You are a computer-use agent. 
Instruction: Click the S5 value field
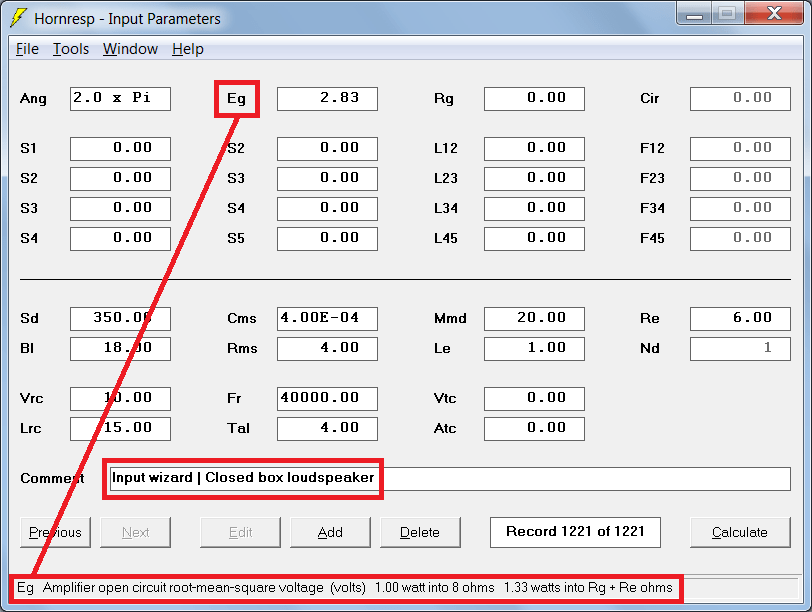327,239
